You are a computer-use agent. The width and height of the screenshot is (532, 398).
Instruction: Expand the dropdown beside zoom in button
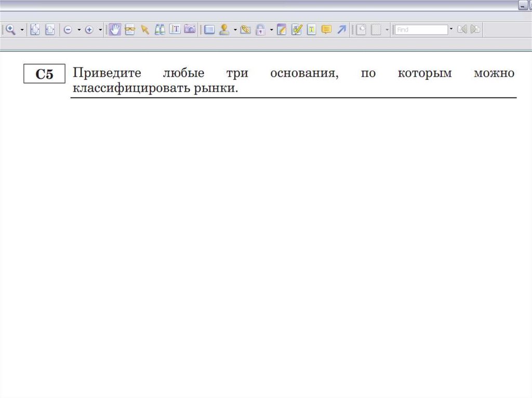100,30
